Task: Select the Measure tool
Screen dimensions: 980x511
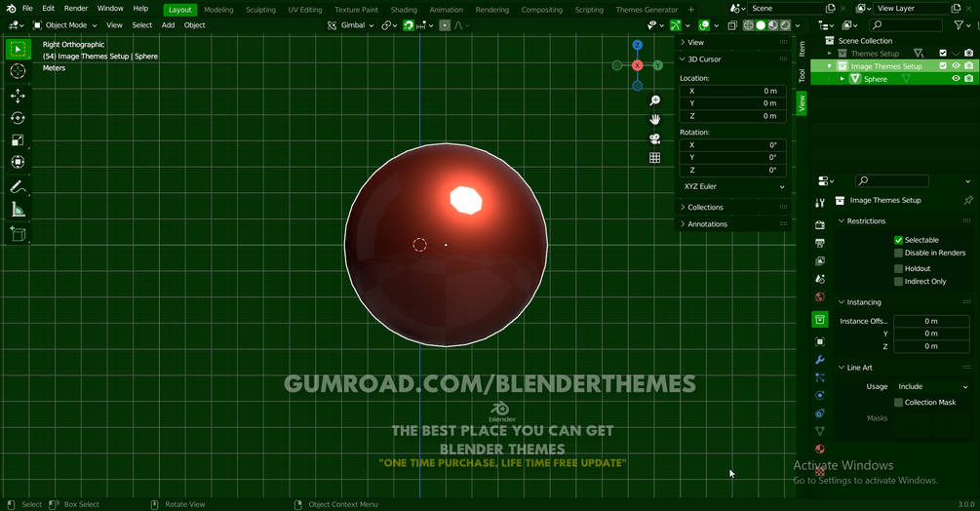Action: [x=19, y=210]
